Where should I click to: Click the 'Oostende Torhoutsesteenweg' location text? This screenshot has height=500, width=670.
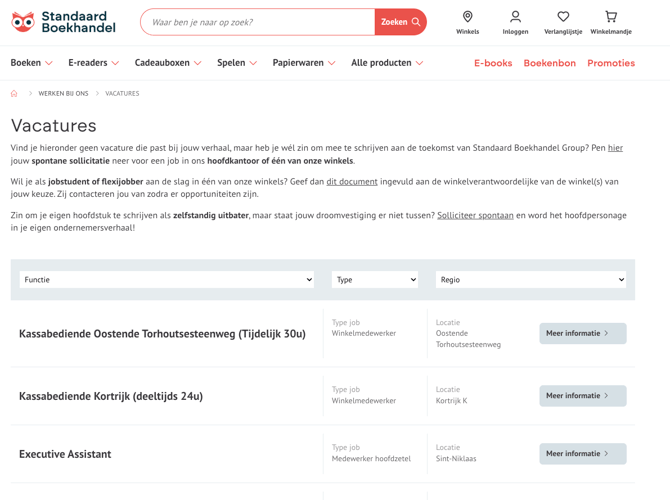(468, 338)
